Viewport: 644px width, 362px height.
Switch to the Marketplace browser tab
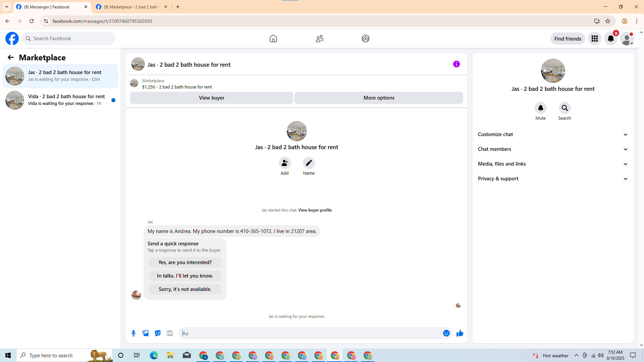click(131, 7)
